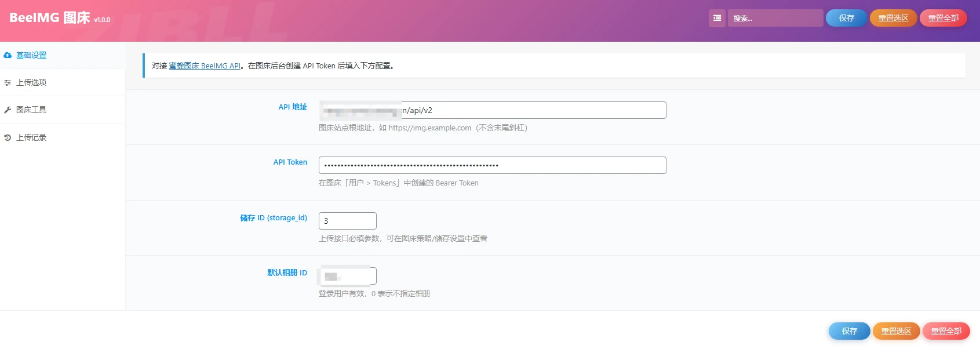Screen dimensions: 980x349
Task: Click the 储存 ID (storage_id) label
Action: [x=274, y=217]
